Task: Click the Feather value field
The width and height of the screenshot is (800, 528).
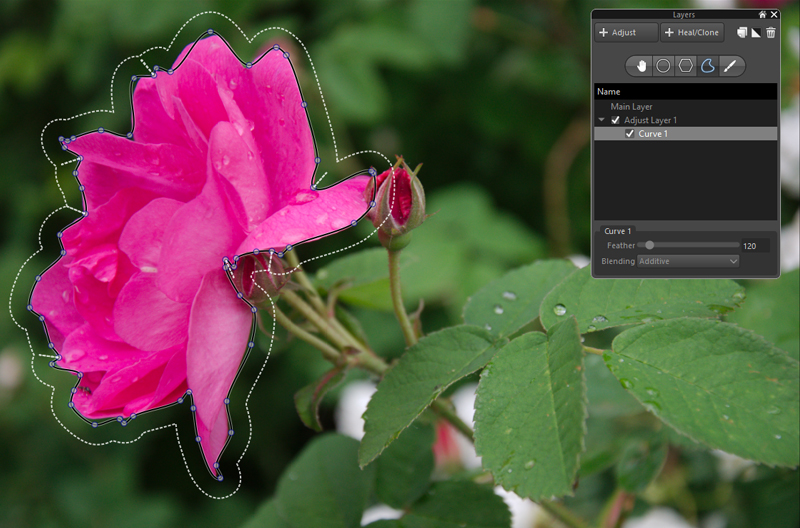Action: point(750,245)
